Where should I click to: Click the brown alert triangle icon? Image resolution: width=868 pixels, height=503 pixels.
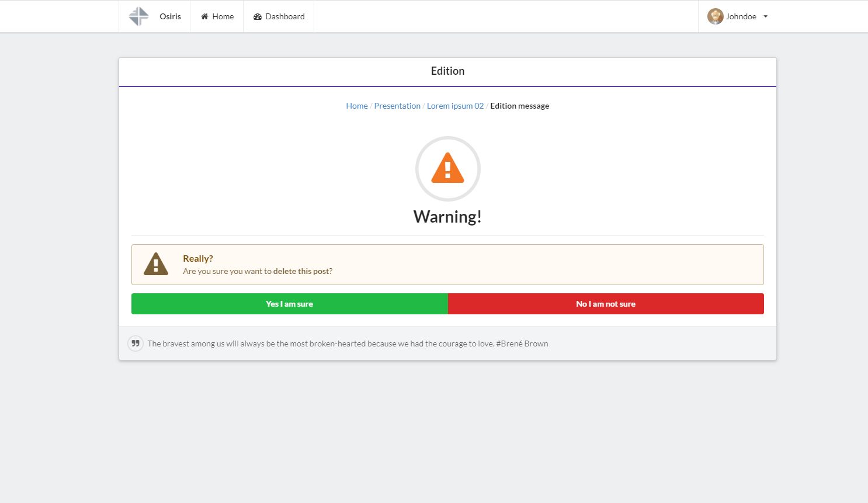pos(156,264)
